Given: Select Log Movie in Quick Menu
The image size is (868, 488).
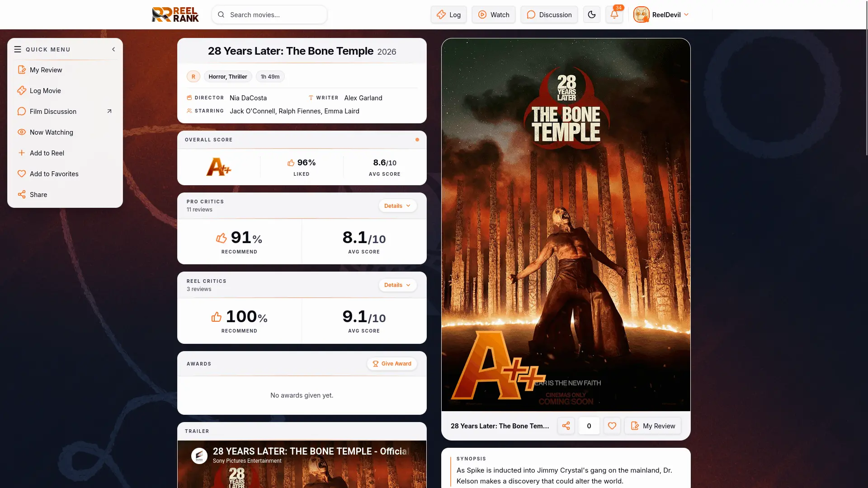Looking at the screenshot, I should tap(65, 90).
